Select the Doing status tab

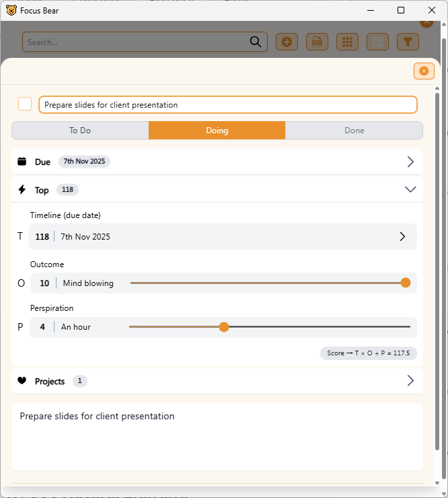(217, 130)
